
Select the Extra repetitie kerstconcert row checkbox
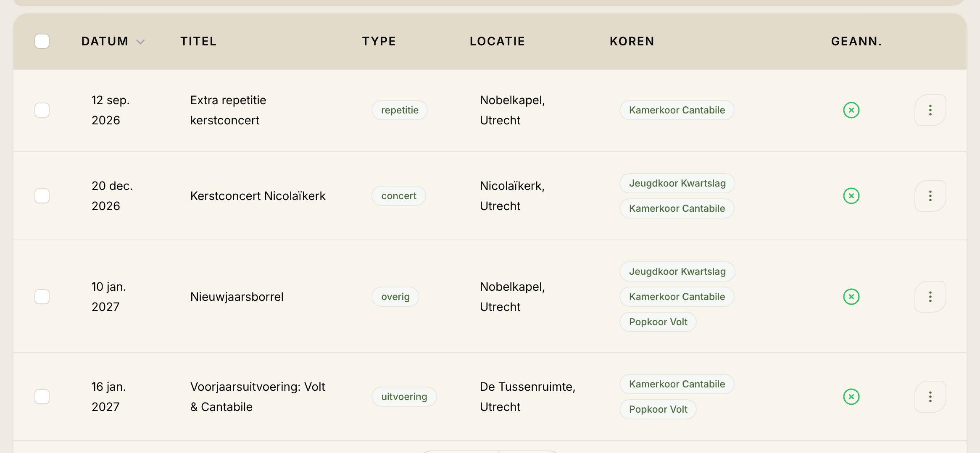(x=42, y=110)
